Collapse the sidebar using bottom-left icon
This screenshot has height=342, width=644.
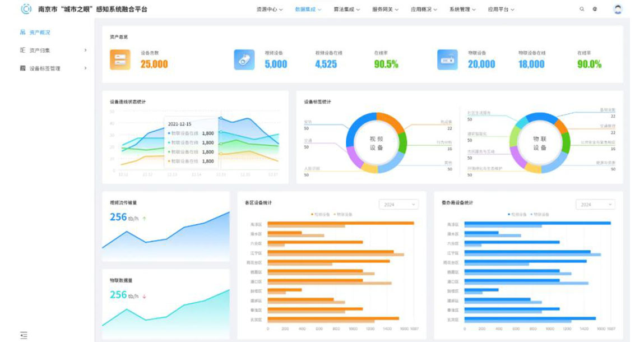[24, 335]
